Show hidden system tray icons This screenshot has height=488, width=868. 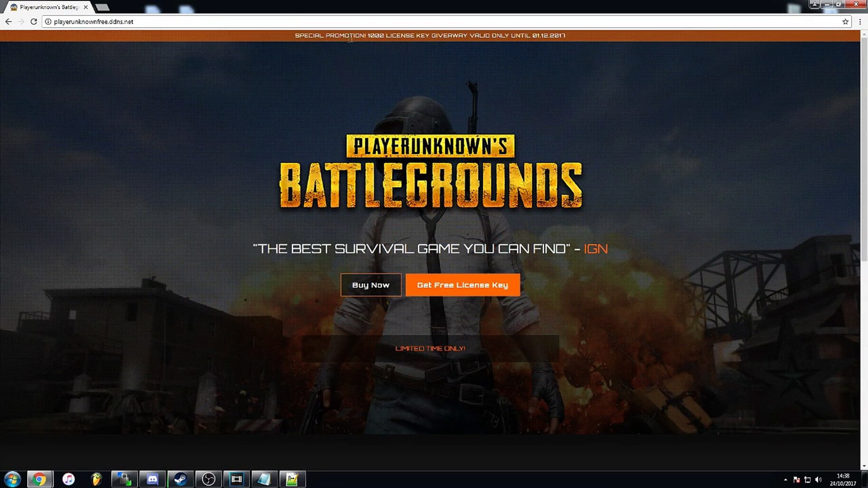tap(785, 480)
